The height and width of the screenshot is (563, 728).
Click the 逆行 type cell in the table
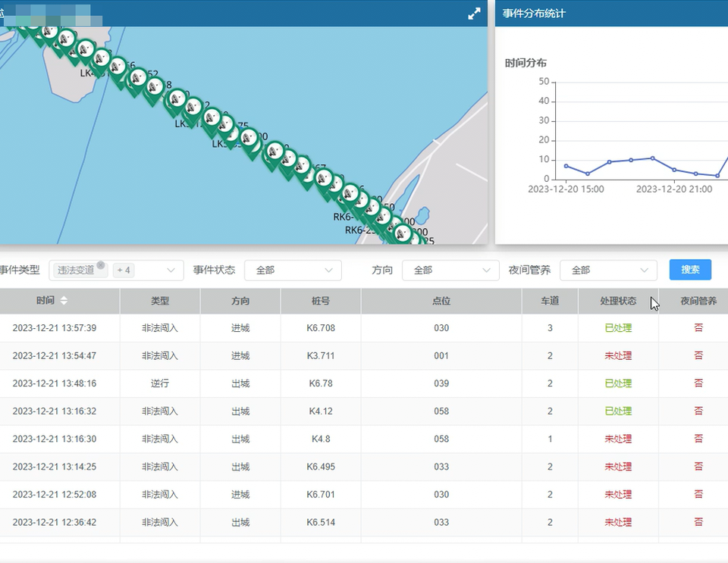pyautogui.click(x=160, y=383)
